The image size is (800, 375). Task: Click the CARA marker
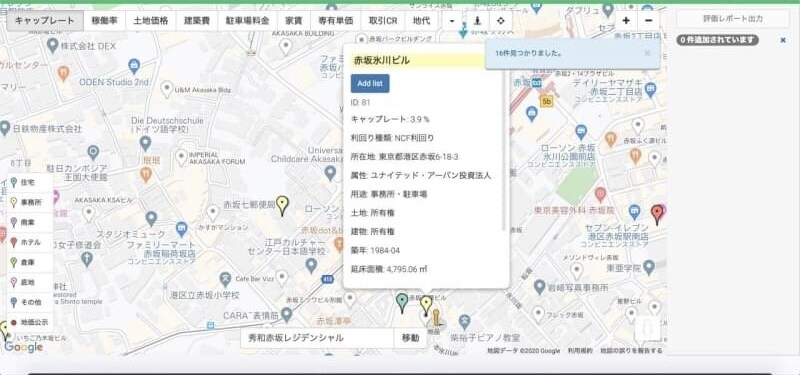[287, 315]
